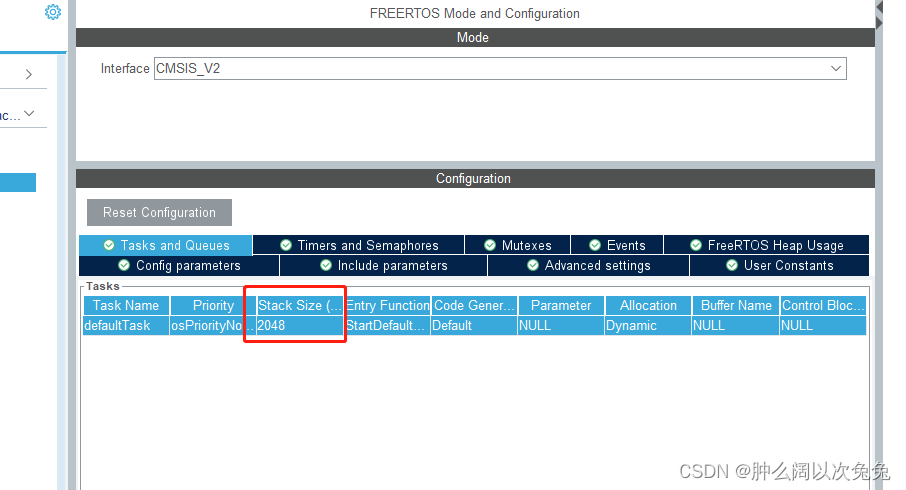Click the blue highlighted item in left sidebar

click(18, 183)
